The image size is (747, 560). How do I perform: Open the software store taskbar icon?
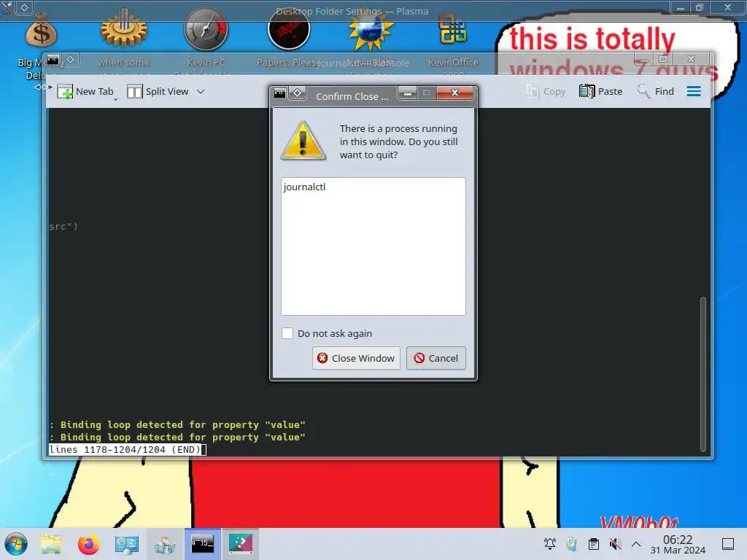point(165,545)
